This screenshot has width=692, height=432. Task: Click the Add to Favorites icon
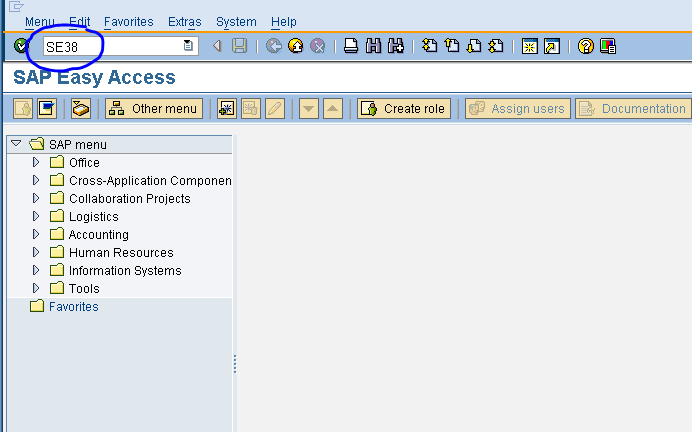pos(227,109)
